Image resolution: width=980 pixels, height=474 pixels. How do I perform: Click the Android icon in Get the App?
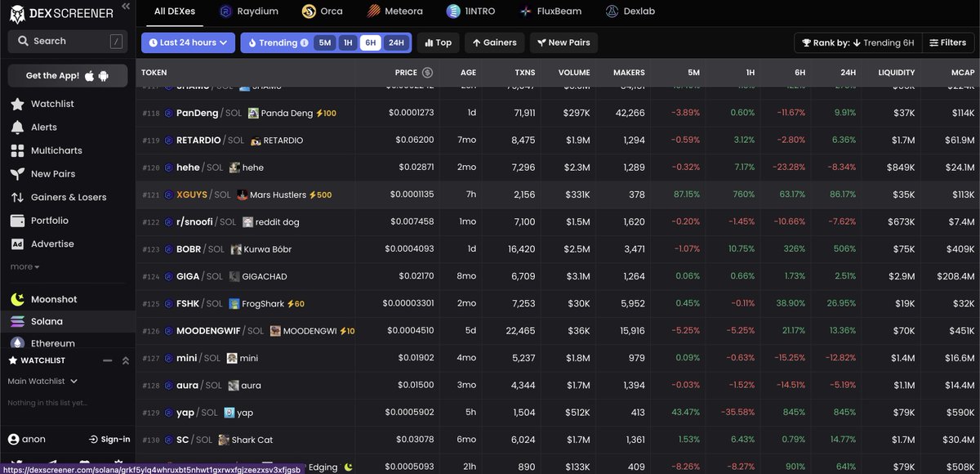[104, 76]
